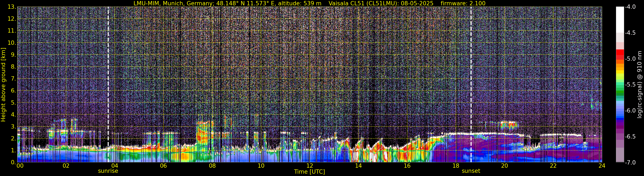The image size is (644, 176).
Task: Click the 'sunrise' label below the time axis
Action: [108, 171]
